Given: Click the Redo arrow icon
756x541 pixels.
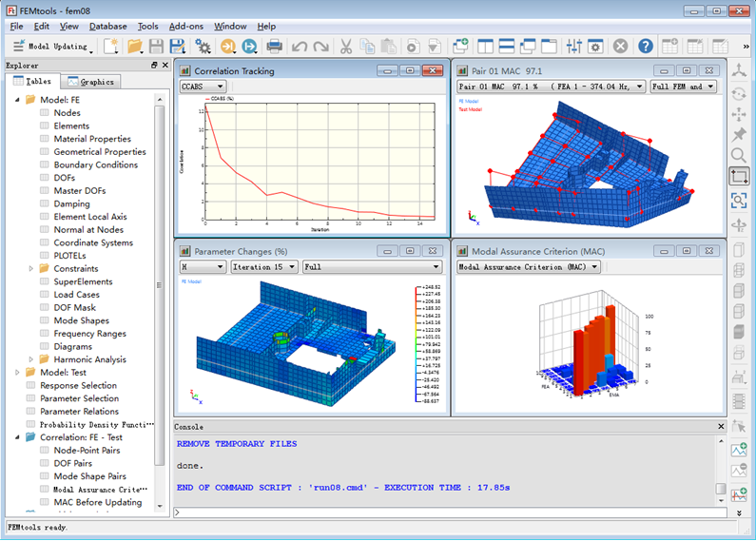Looking at the screenshot, I should coord(320,47).
